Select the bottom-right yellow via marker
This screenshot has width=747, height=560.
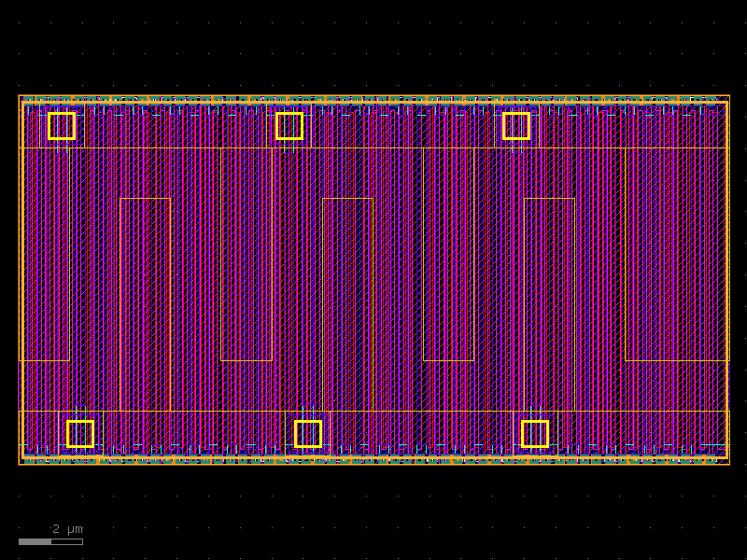coord(534,432)
